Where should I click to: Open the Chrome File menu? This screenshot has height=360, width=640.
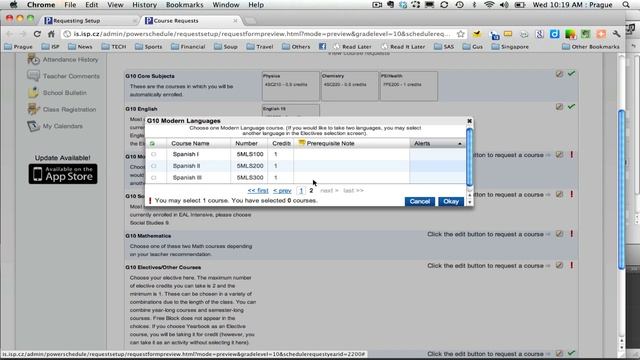(x=70, y=5)
